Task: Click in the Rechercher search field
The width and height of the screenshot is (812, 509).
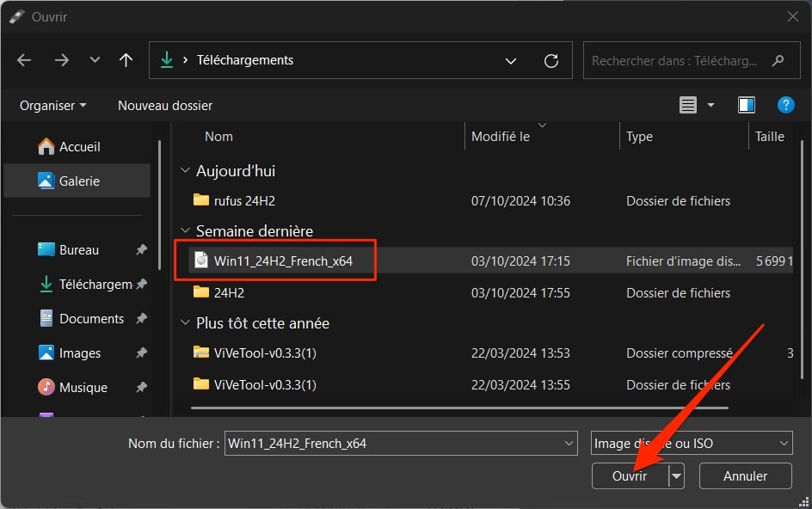Action: (x=675, y=61)
